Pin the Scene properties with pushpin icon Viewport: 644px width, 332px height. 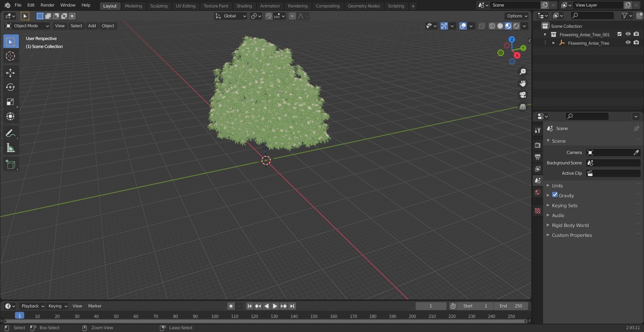pos(636,129)
